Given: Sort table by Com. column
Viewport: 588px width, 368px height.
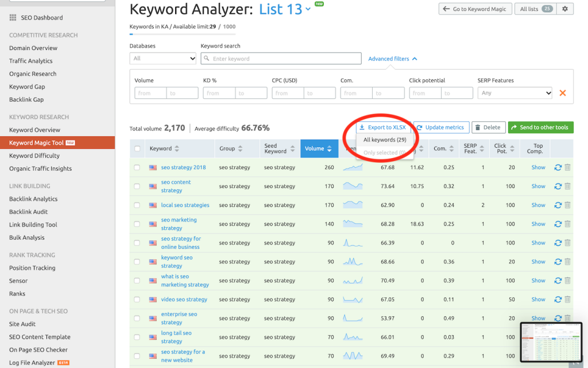Looking at the screenshot, I should pyautogui.click(x=444, y=149).
